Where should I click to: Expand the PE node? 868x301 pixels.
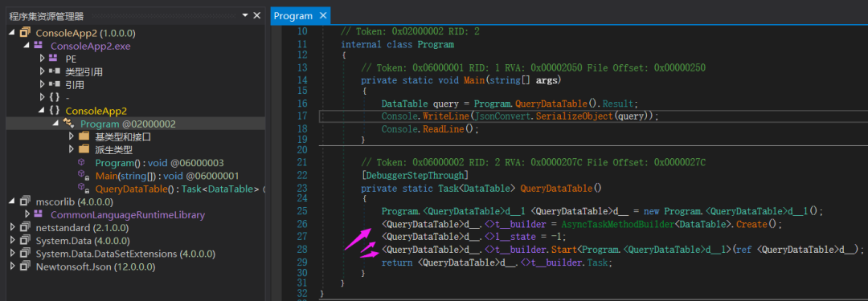tap(43, 59)
